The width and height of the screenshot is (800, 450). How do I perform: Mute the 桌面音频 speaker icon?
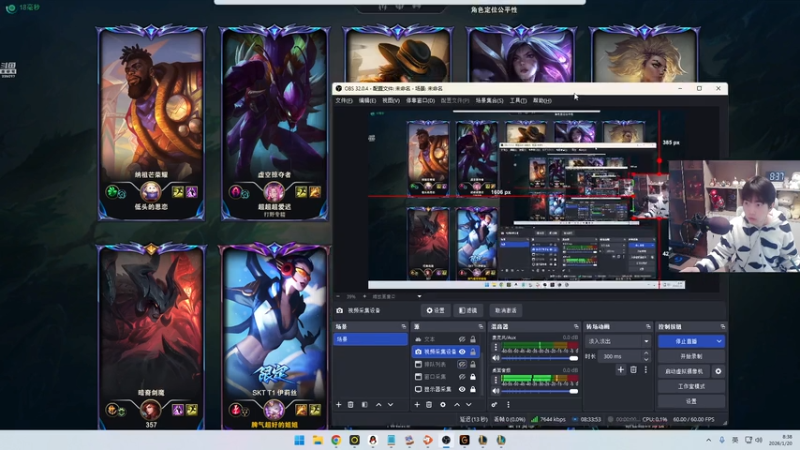pos(495,391)
